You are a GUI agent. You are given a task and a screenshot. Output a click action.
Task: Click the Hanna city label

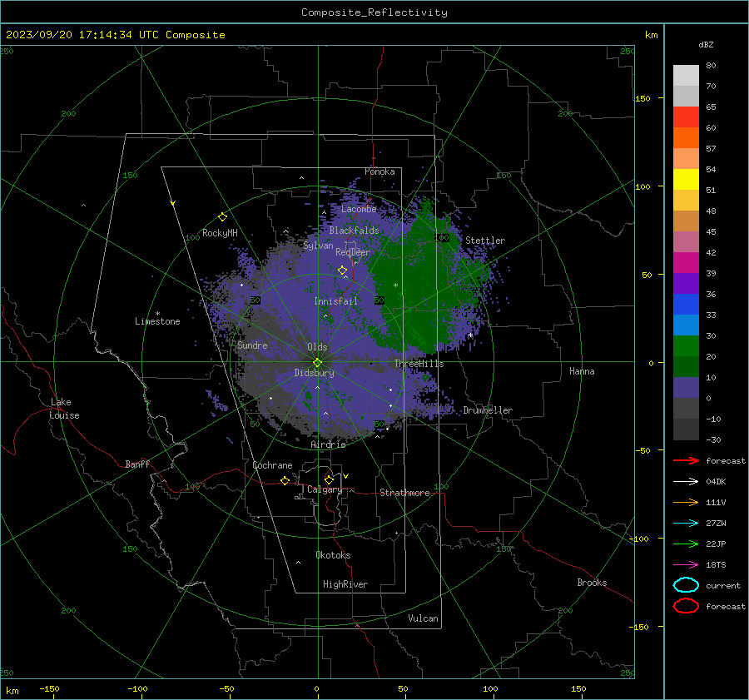pyautogui.click(x=582, y=371)
